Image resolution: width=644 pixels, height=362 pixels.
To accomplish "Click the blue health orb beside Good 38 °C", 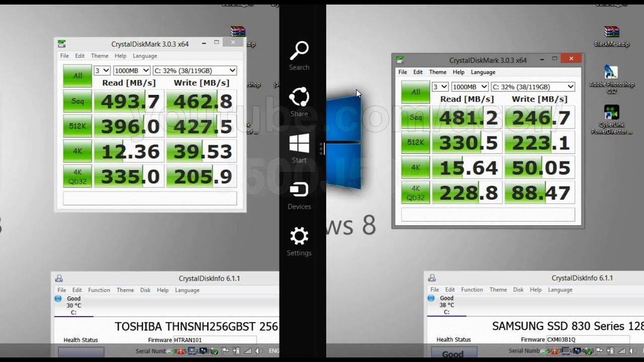I will 431,298.
